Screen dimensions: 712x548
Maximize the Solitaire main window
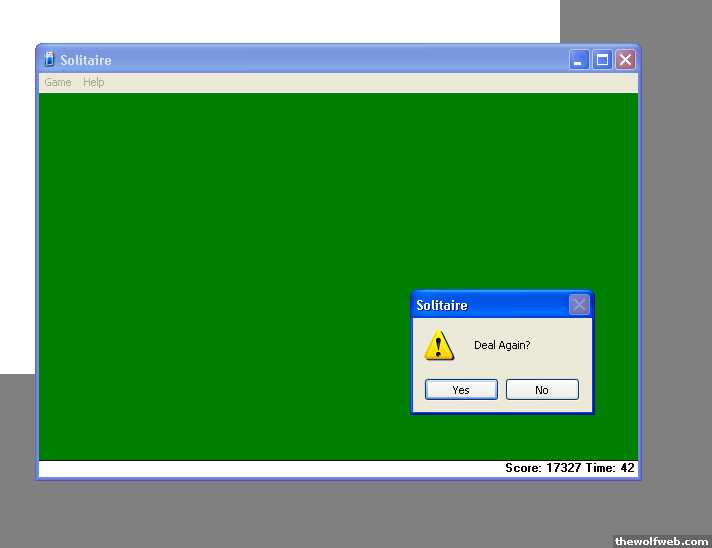tap(602, 60)
